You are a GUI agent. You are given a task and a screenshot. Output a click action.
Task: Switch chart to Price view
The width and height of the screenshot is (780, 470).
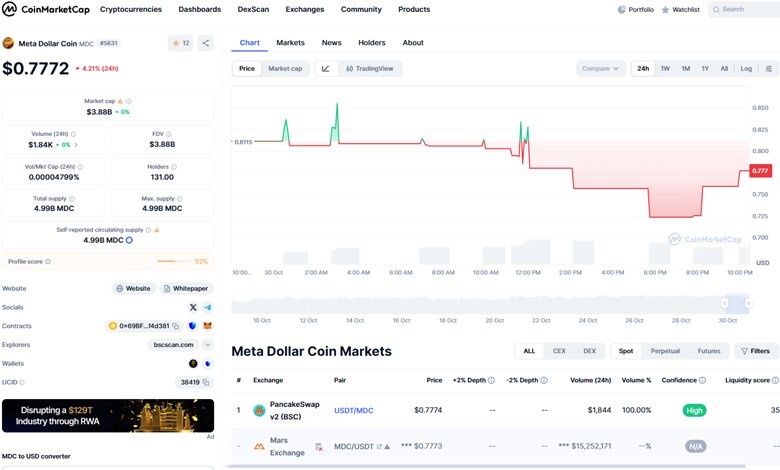[247, 69]
